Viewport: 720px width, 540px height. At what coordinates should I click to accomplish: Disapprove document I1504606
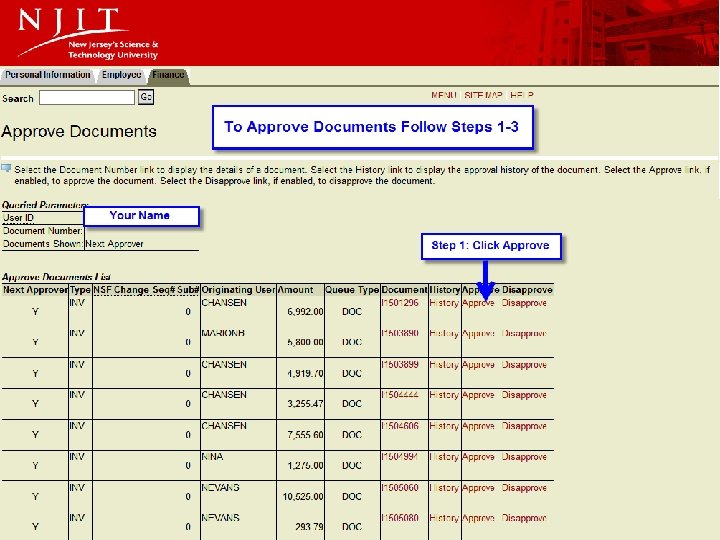(524, 427)
